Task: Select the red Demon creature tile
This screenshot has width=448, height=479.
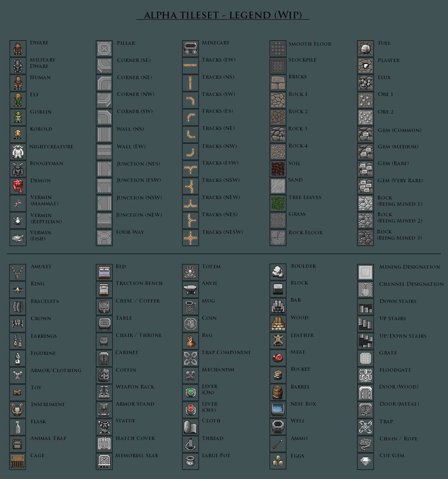Action: (x=18, y=186)
